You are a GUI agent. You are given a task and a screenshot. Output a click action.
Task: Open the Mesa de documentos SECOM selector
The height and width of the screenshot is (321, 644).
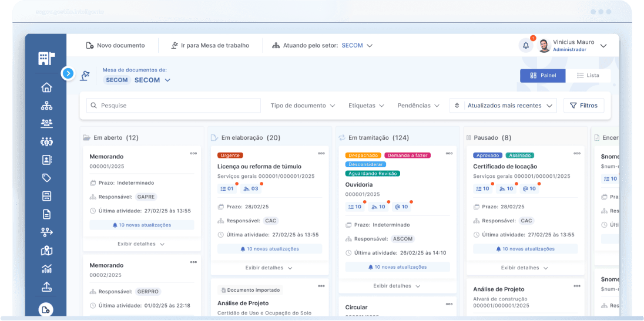[x=136, y=80]
